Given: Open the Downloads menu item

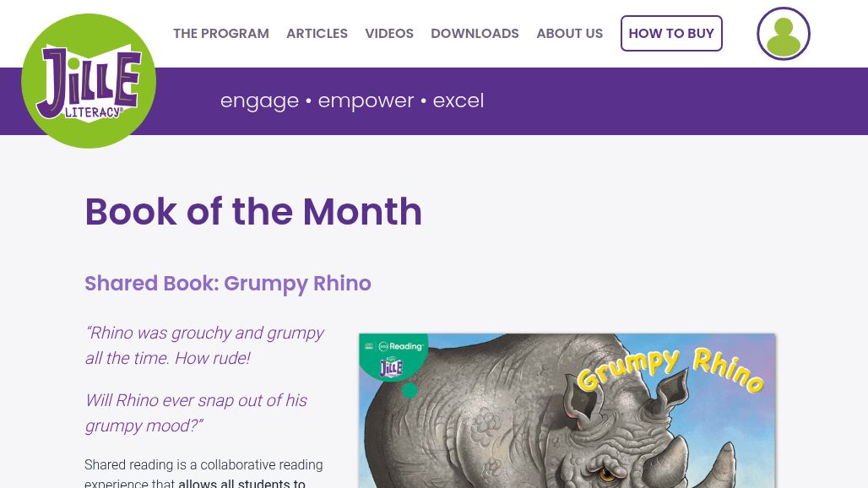Looking at the screenshot, I should 475,34.
